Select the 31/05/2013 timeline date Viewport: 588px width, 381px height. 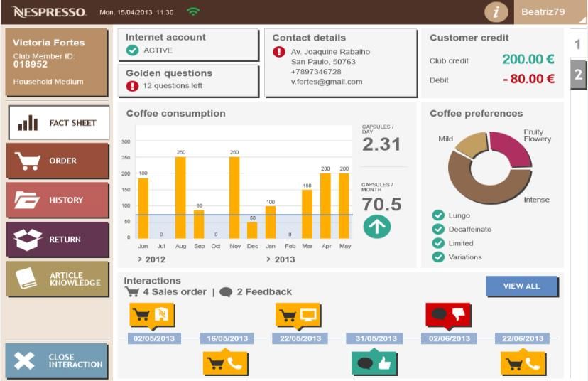coord(376,338)
